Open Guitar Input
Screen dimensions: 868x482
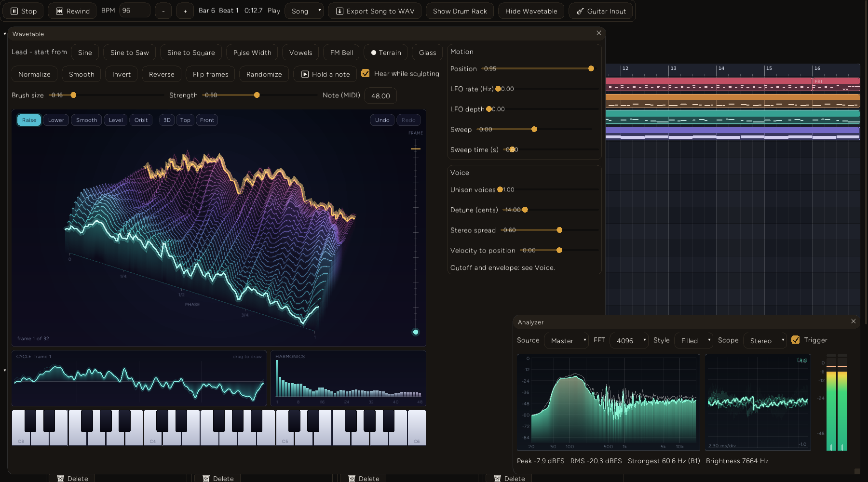[x=601, y=11]
